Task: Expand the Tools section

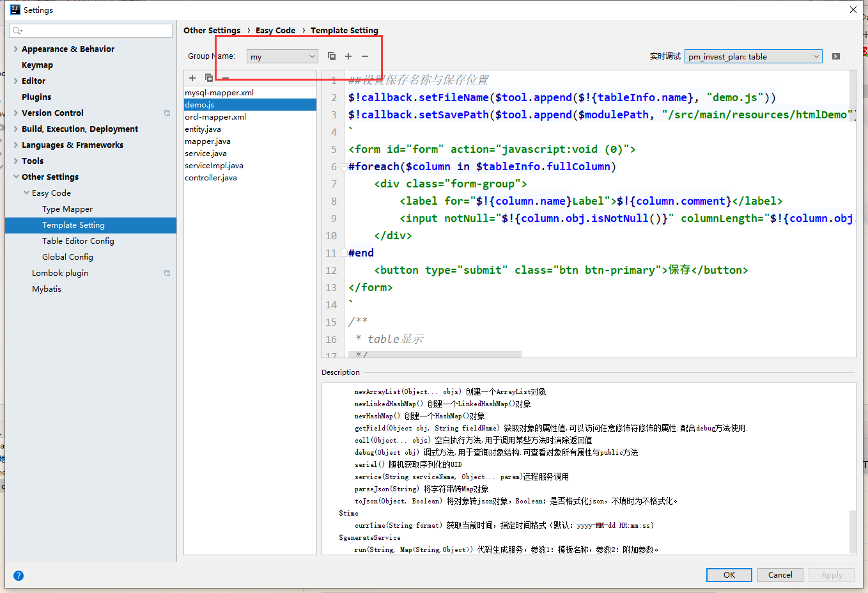Action: 16,161
